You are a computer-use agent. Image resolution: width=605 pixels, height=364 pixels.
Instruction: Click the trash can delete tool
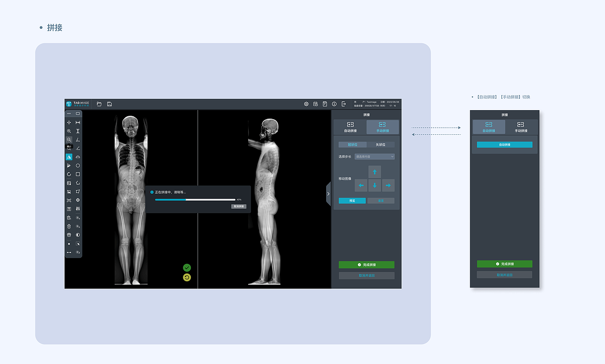point(69,226)
